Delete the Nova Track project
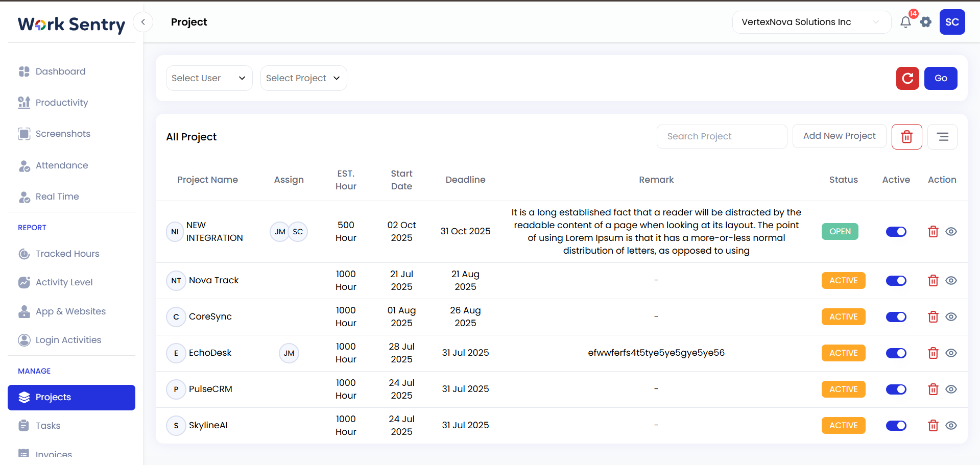This screenshot has height=465, width=980. (933, 281)
